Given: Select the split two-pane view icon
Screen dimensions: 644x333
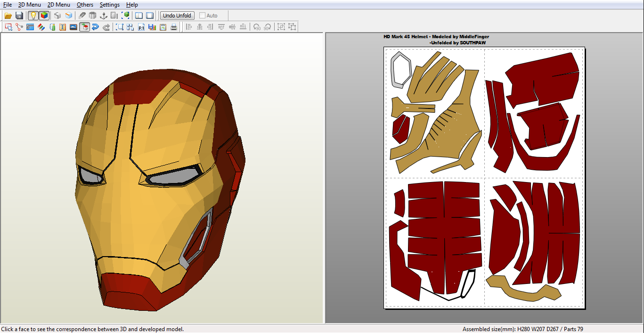Looking at the screenshot, I should 139,16.
